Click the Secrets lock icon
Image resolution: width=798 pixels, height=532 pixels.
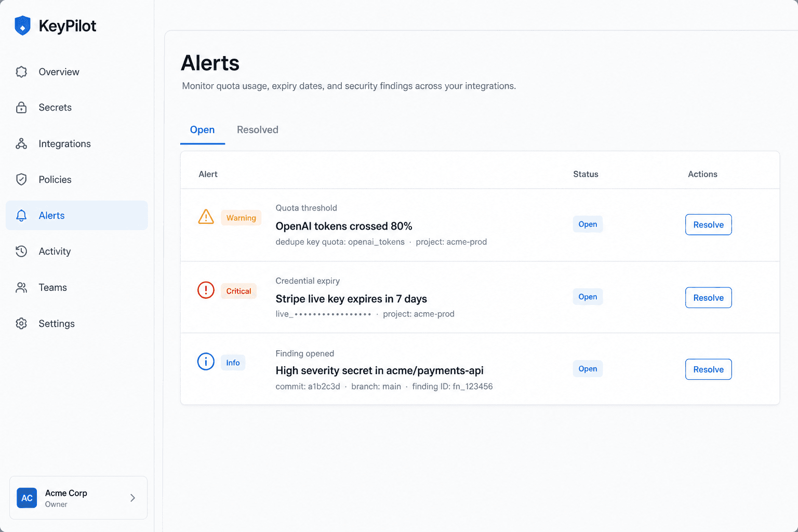click(x=21, y=108)
